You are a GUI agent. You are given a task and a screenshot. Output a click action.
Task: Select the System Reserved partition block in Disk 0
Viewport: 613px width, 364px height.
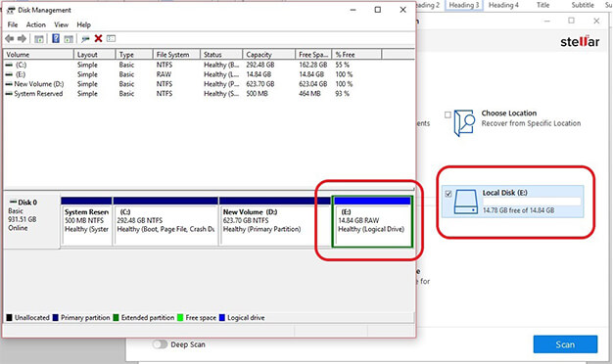[x=86, y=222]
